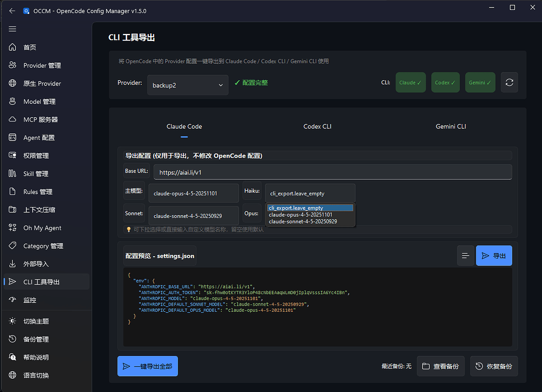Click the Category 管理 tag icon

[x=13, y=246]
